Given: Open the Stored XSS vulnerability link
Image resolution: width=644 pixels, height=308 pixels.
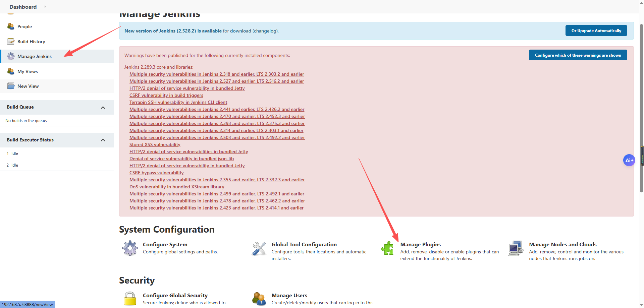Looking at the screenshot, I should (155, 144).
